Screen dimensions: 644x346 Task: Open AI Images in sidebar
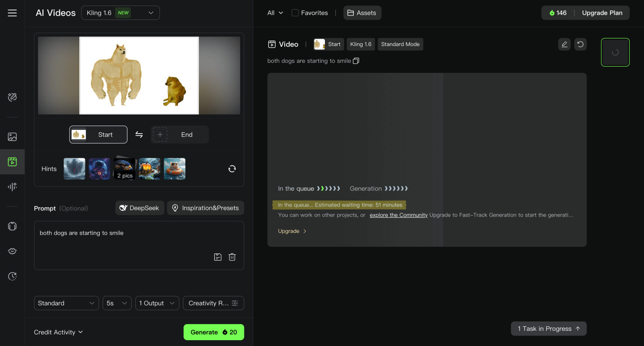tap(12, 137)
